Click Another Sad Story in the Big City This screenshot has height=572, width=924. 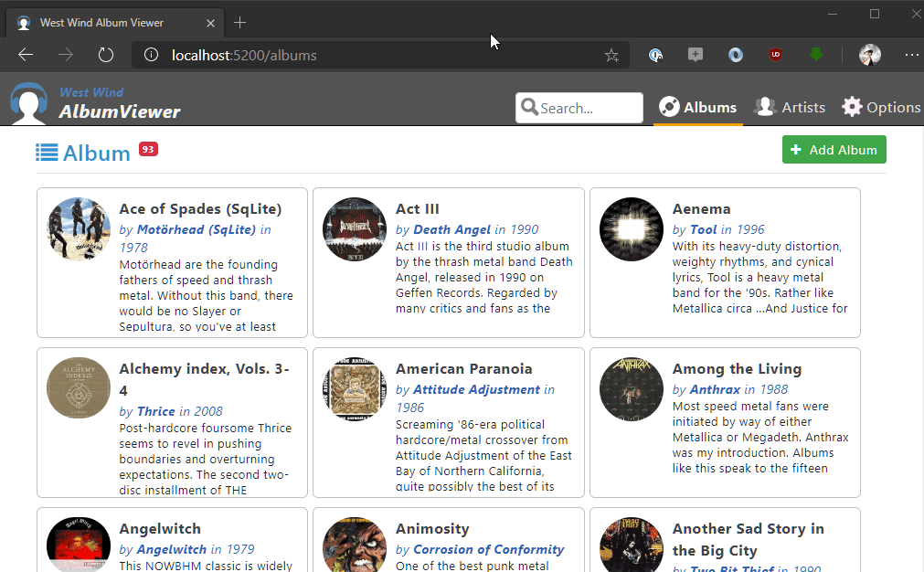748,540
